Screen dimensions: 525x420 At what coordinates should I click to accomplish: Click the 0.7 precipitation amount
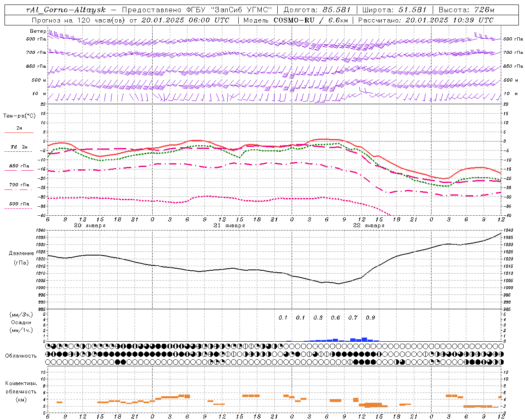(x=353, y=317)
